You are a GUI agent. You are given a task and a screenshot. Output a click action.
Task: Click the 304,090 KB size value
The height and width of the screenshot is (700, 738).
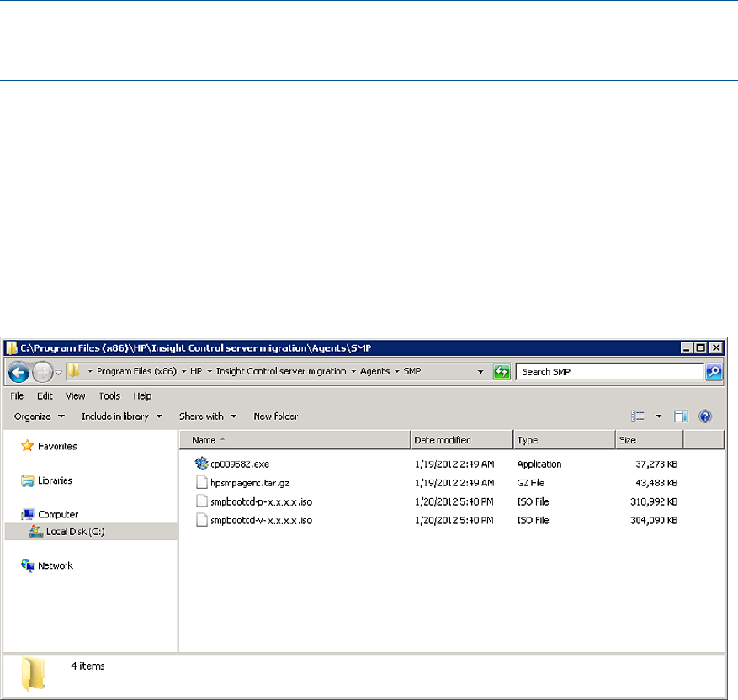[654, 521]
